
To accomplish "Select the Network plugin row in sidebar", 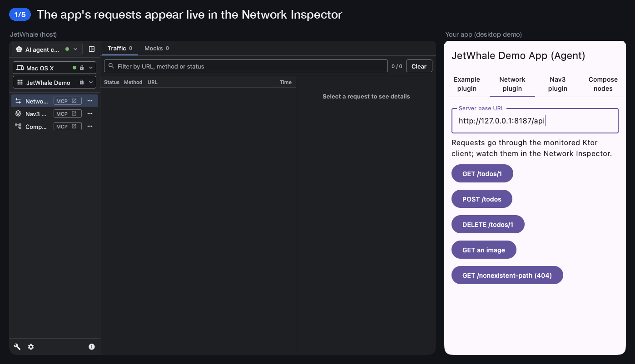I will tap(55, 101).
